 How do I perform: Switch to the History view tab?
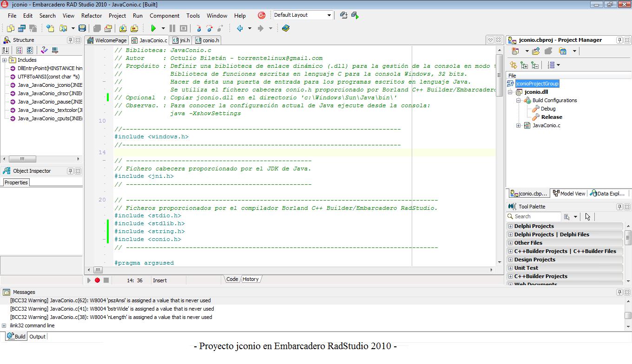pos(250,279)
